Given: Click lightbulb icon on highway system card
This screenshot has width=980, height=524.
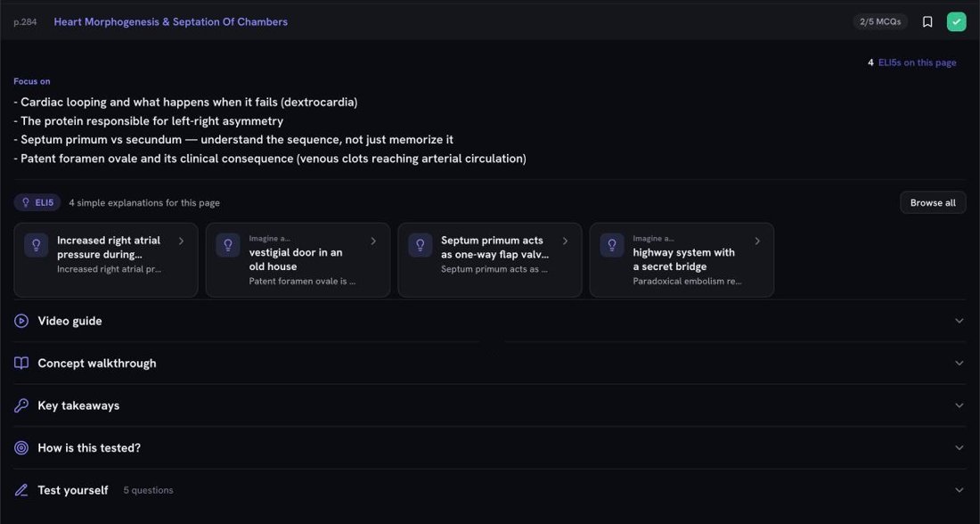Looking at the screenshot, I should pyautogui.click(x=612, y=245).
